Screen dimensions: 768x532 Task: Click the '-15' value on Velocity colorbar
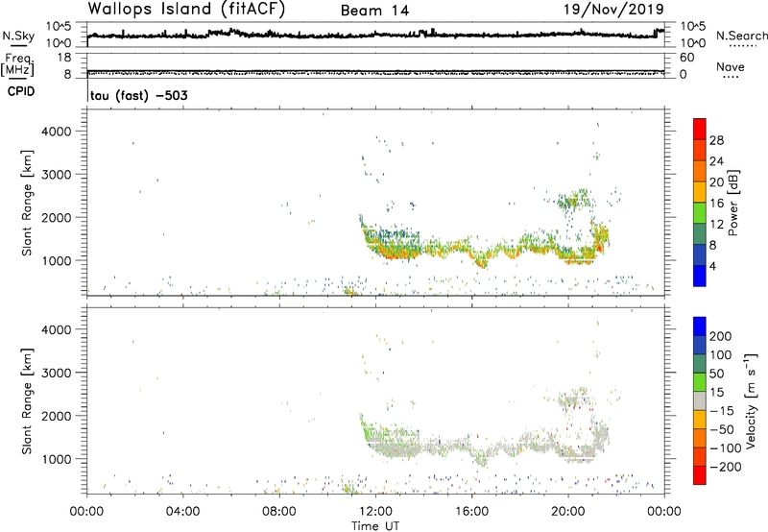click(x=722, y=411)
